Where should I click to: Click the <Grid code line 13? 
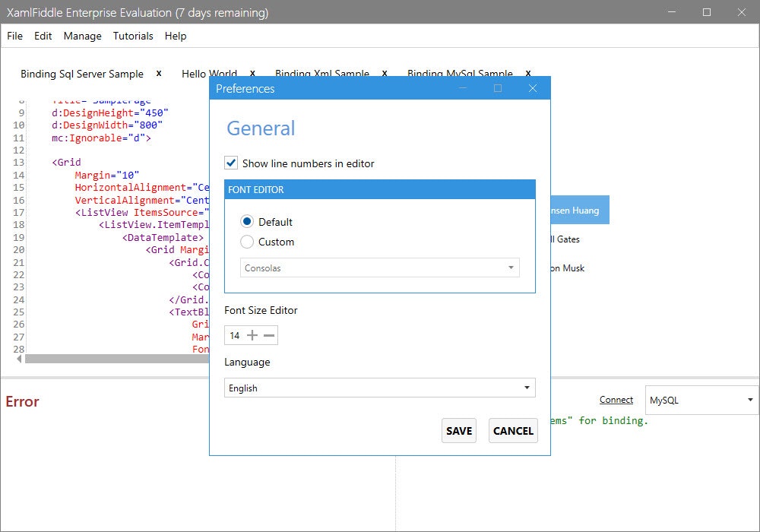(x=66, y=163)
